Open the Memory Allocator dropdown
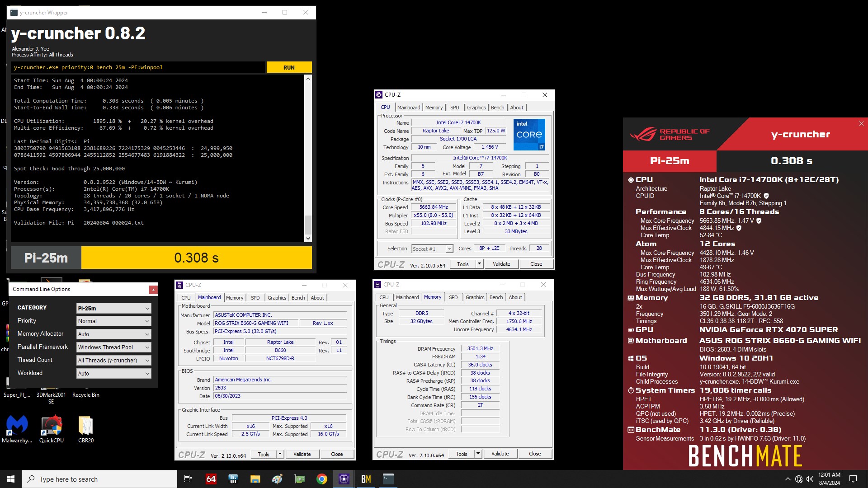The width and height of the screenshot is (868, 488). coord(113,334)
